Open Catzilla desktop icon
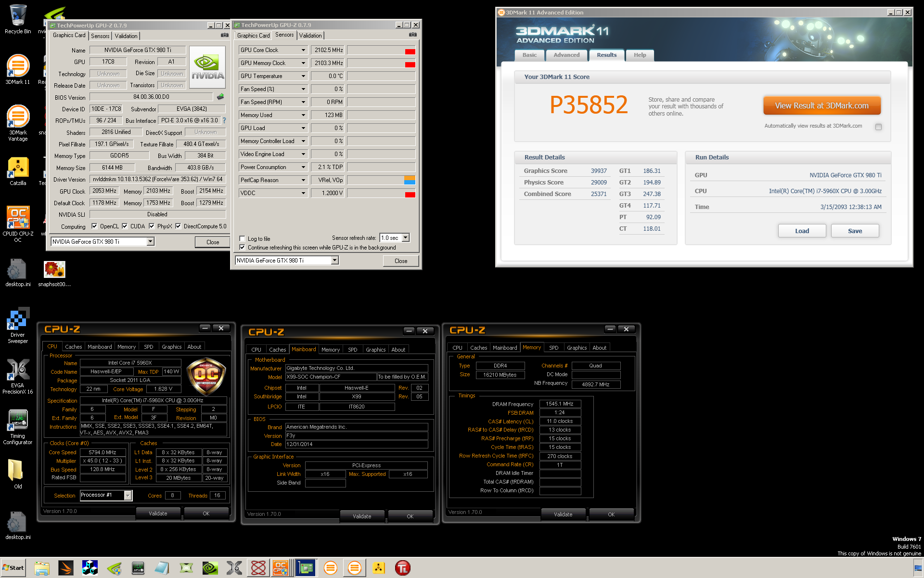924x578 pixels. pos(18,171)
